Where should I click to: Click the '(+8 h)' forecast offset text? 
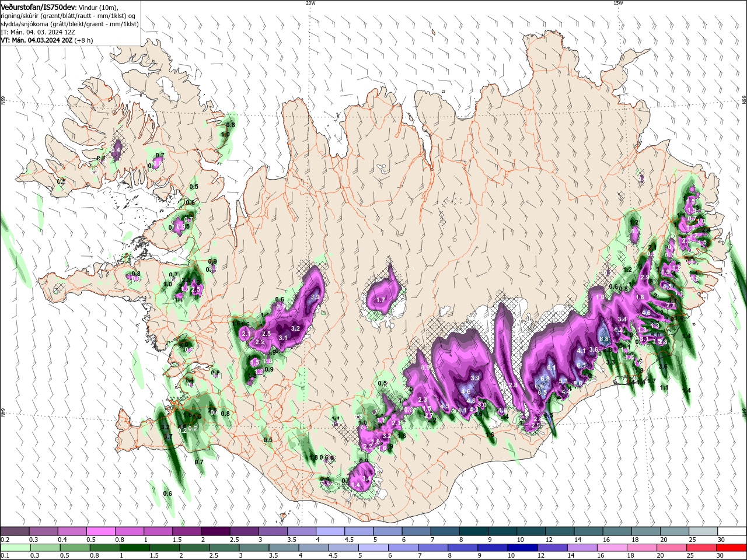coord(83,40)
